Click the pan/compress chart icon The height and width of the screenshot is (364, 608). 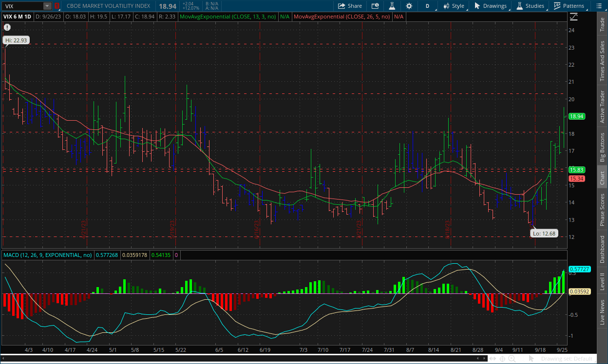493,359
